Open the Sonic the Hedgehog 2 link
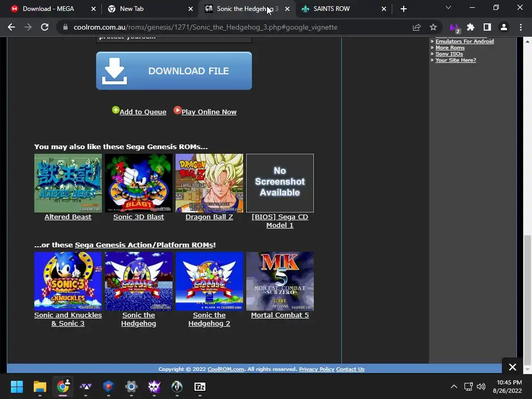This screenshot has height=399, width=532. (209, 320)
